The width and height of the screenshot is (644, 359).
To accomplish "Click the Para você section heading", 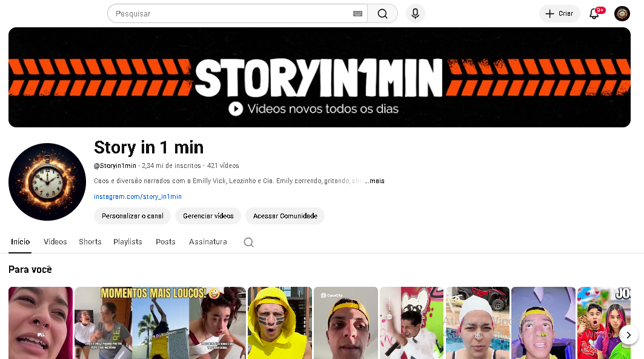I will [x=30, y=269].
